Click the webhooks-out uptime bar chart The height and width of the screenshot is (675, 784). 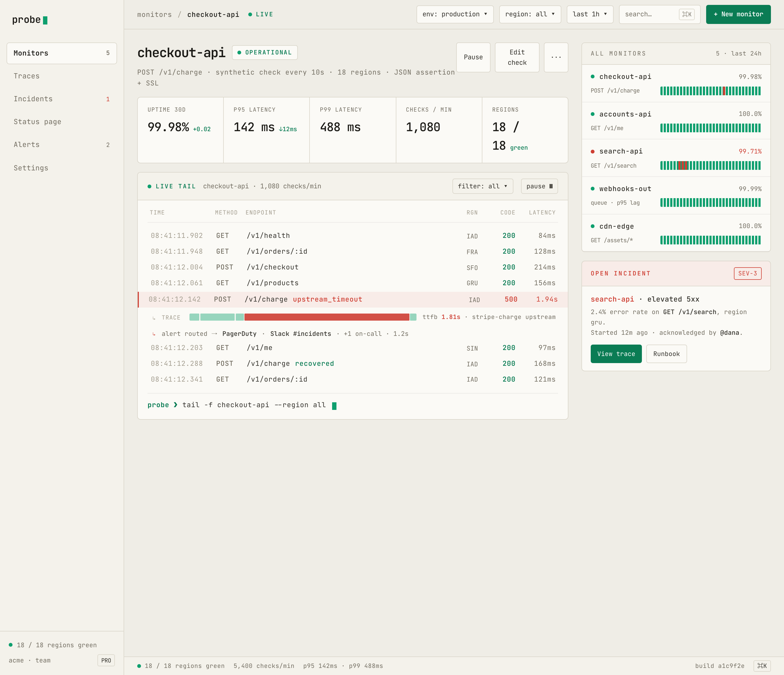710,203
